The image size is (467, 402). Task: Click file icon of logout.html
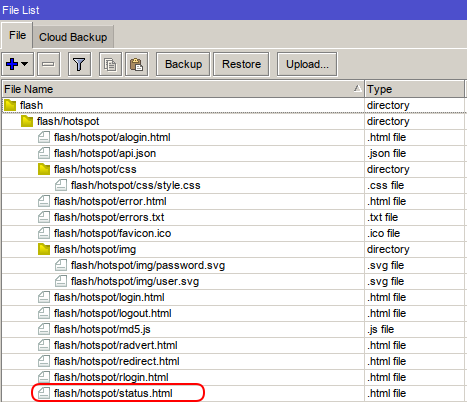coord(44,313)
